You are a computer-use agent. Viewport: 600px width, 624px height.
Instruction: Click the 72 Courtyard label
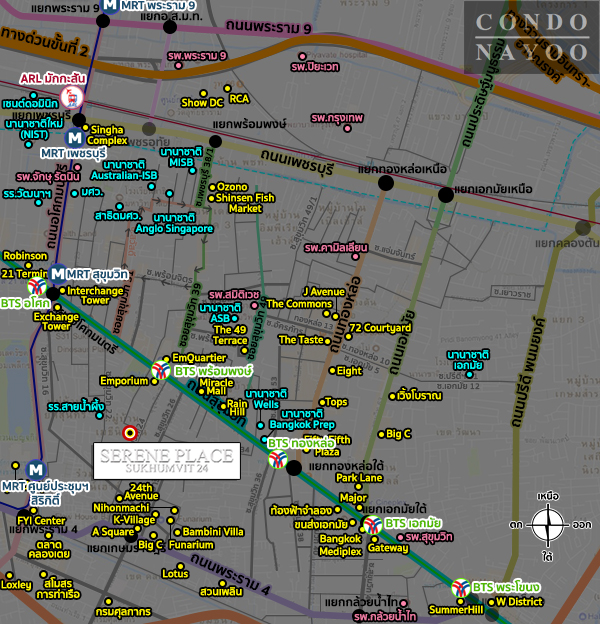tap(380, 328)
